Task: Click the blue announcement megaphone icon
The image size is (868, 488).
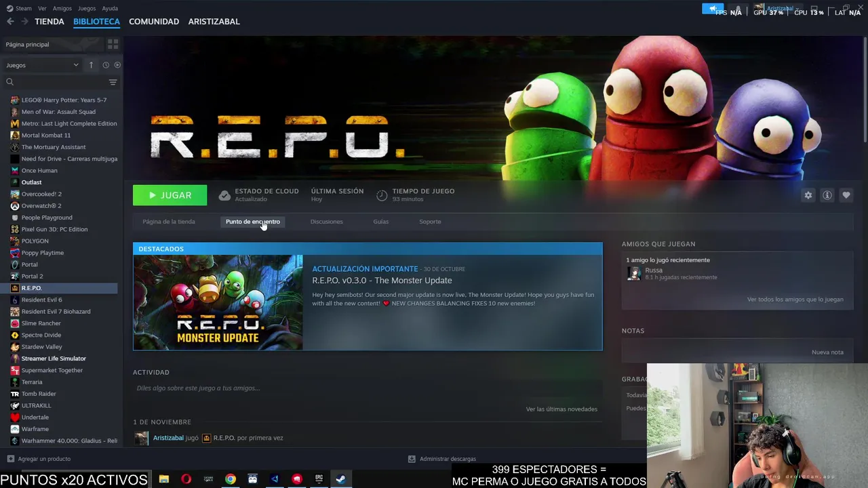Action: 712,9
